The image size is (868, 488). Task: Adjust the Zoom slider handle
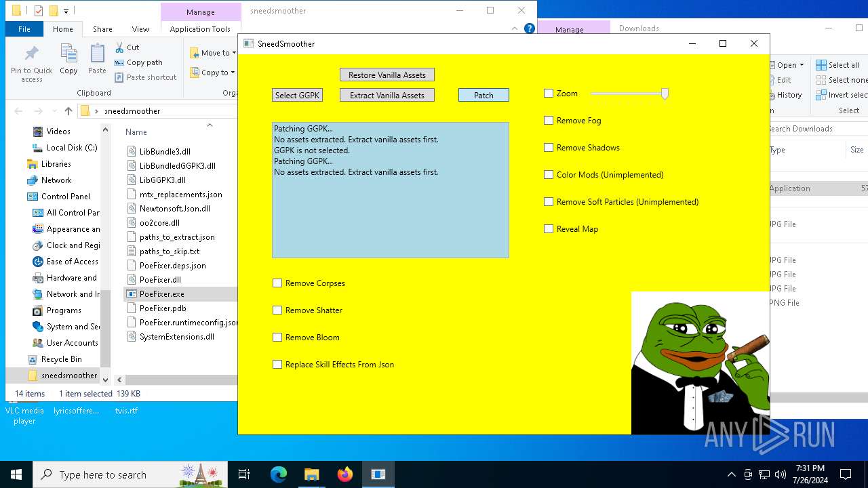tap(665, 94)
